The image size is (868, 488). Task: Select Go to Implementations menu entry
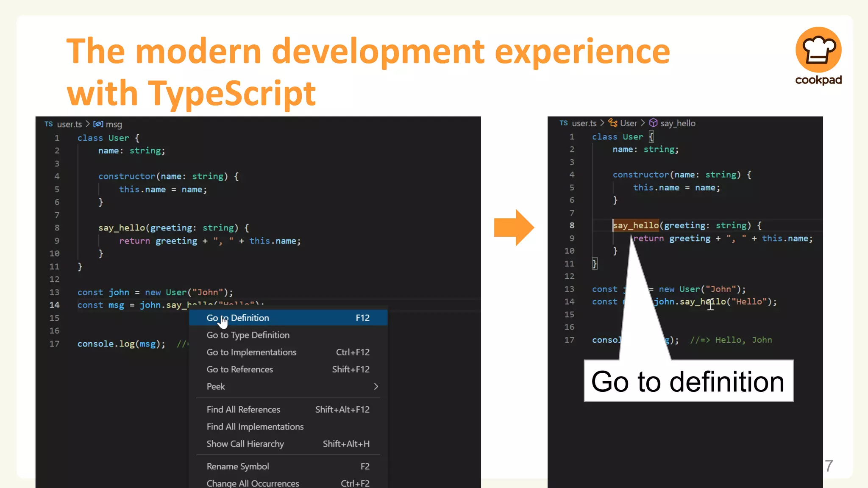[x=288, y=352]
